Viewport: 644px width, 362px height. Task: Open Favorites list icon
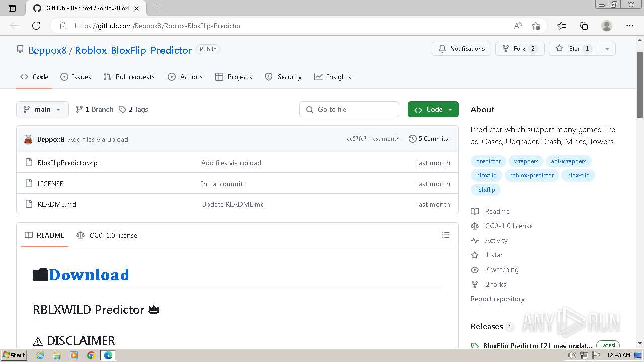pyautogui.click(x=561, y=26)
